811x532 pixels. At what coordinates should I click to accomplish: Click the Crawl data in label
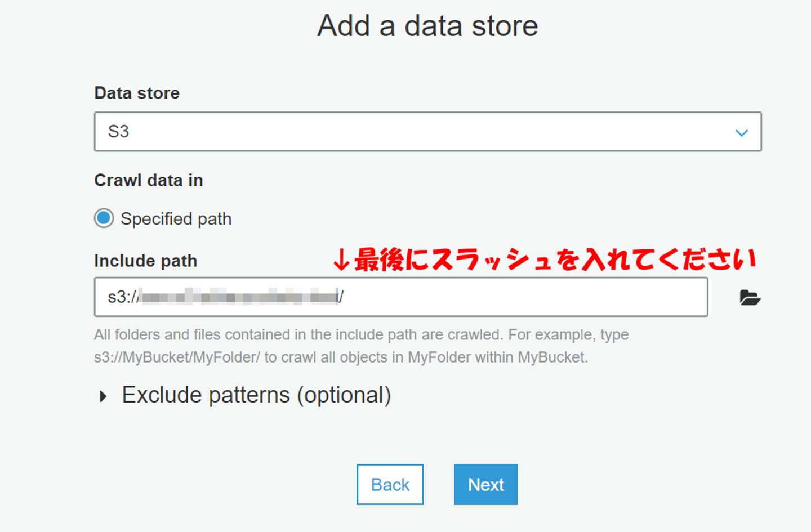tap(149, 180)
